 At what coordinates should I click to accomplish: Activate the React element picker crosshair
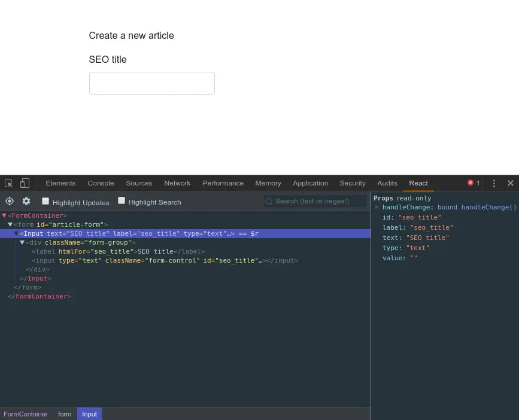tap(9, 201)
